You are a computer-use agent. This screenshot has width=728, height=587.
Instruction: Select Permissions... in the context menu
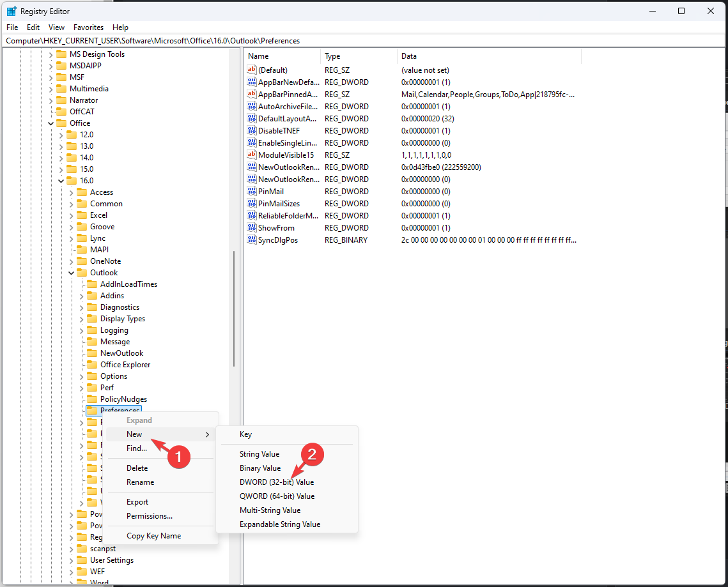click(x=150, y=516)
